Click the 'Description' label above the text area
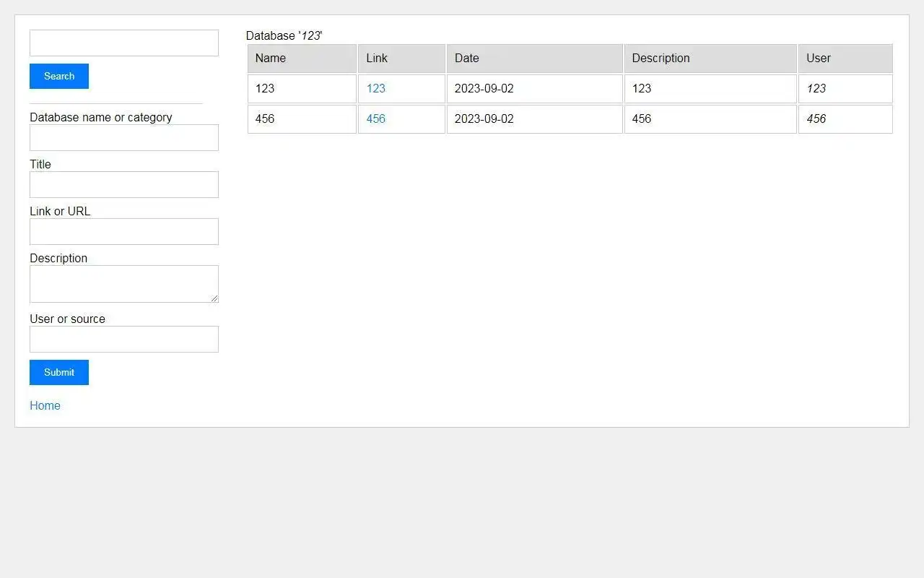This screenshot has height=578, width=924. click(58, 258)
